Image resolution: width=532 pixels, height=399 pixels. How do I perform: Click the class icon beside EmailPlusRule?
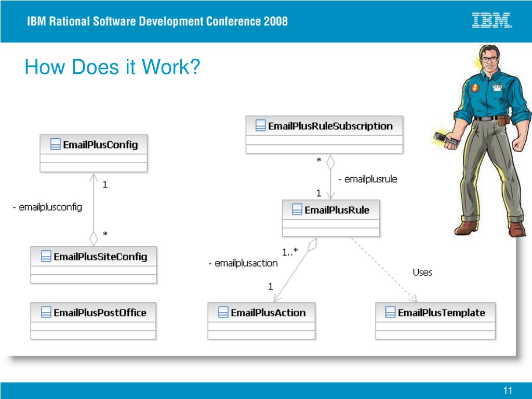(297, 209)
